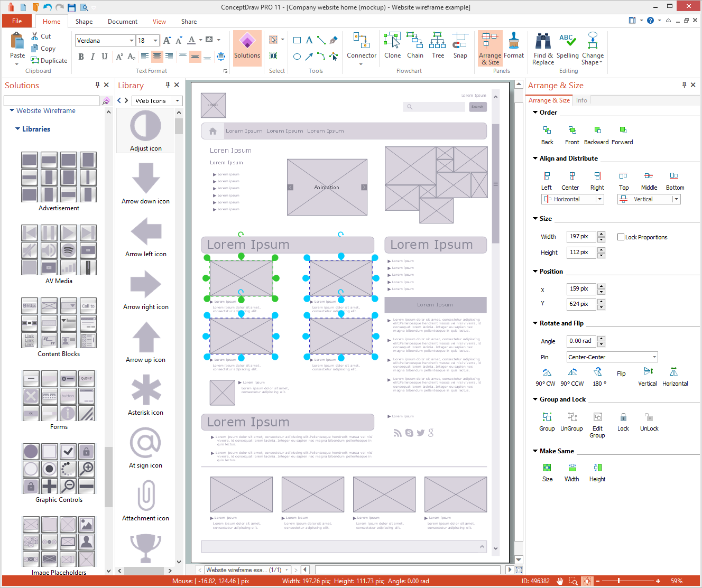Click Rotate 180° icon
Viewport: 702px width, 588px height.
pyautogui.click(x=598, y=372)
